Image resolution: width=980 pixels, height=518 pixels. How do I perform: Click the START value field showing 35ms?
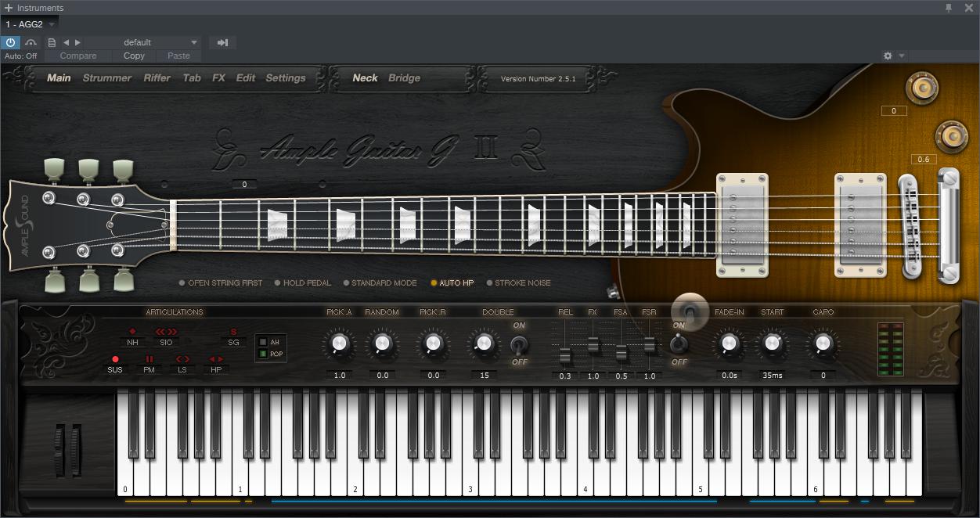coord(772,376)
